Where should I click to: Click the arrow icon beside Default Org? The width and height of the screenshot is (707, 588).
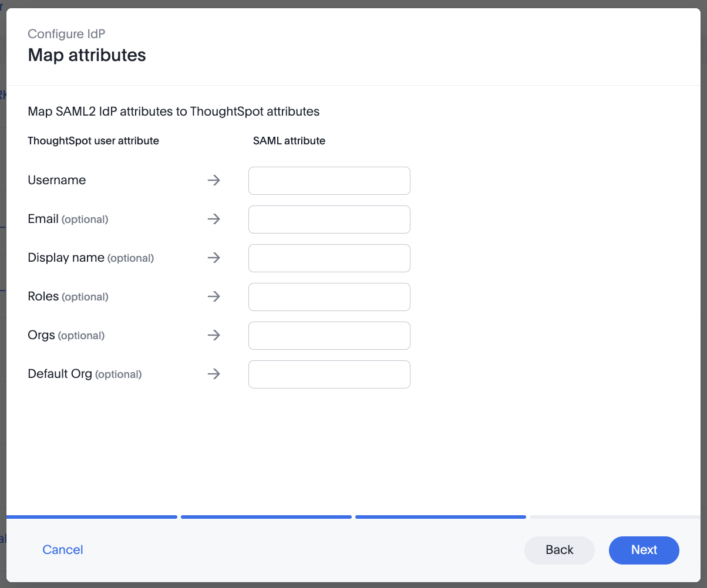coord(214,374)
